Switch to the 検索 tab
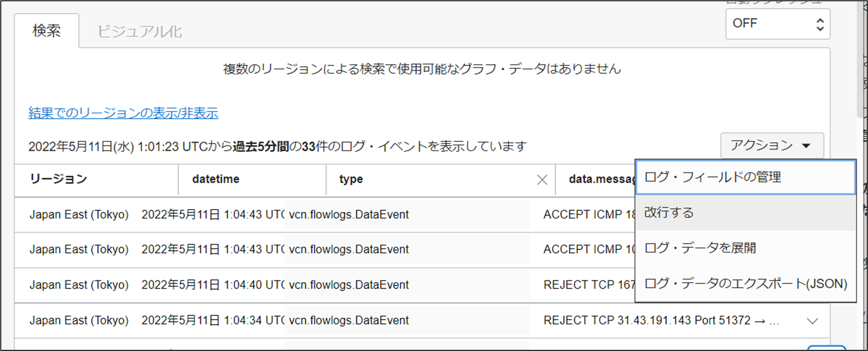Screen dimensions: 868x351 (47, 31)
